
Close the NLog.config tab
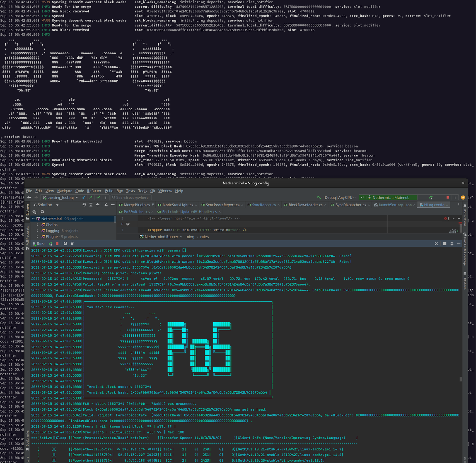tap(447, 205)
